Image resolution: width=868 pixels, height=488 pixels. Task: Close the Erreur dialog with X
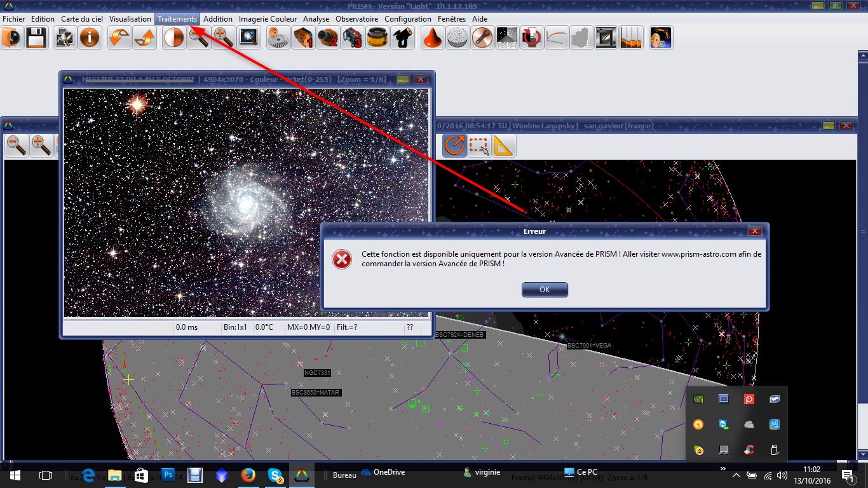(754, 231)
